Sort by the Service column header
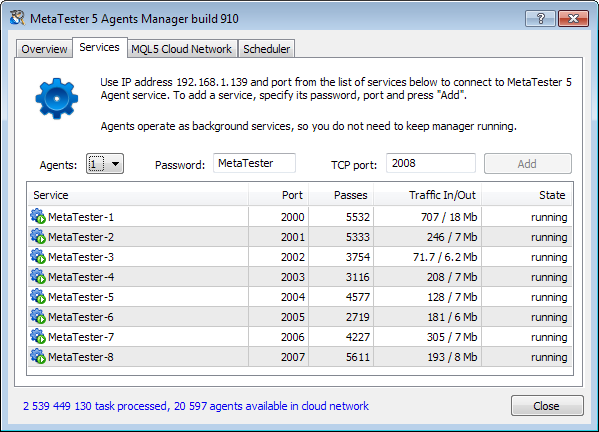Viewport: 599px width, 432px height. (x=138, y=195)
